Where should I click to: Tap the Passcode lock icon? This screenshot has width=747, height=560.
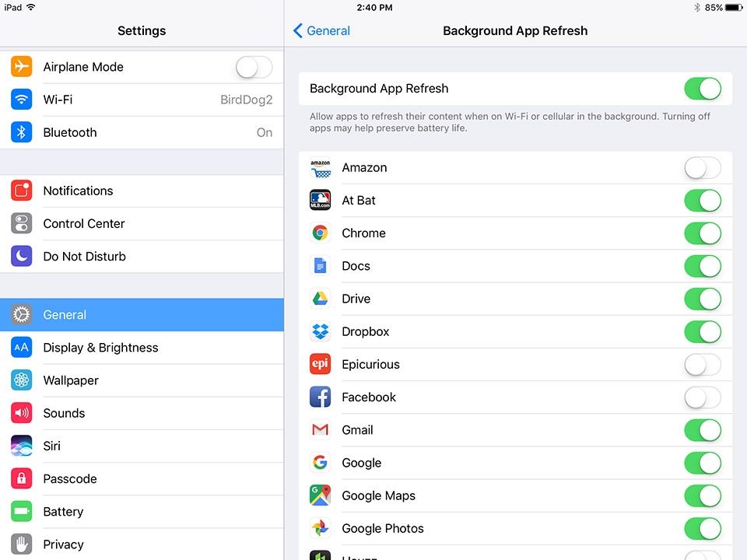click(x=22, y=478)
